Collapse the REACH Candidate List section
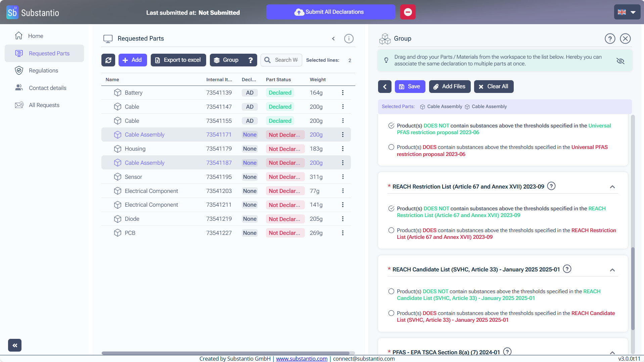644x362 pixels. pyautogui.click(x=612, y=270)
